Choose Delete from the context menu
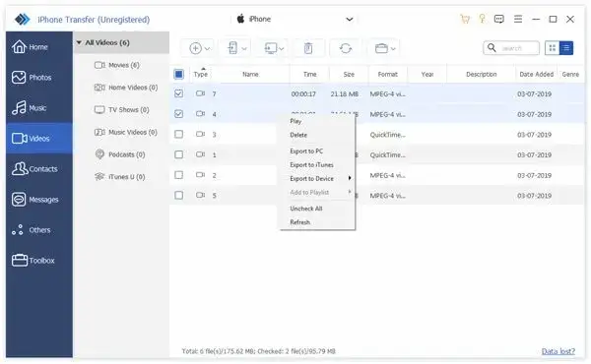Screen dimensions: 591x364 click(x=298, y=135)
